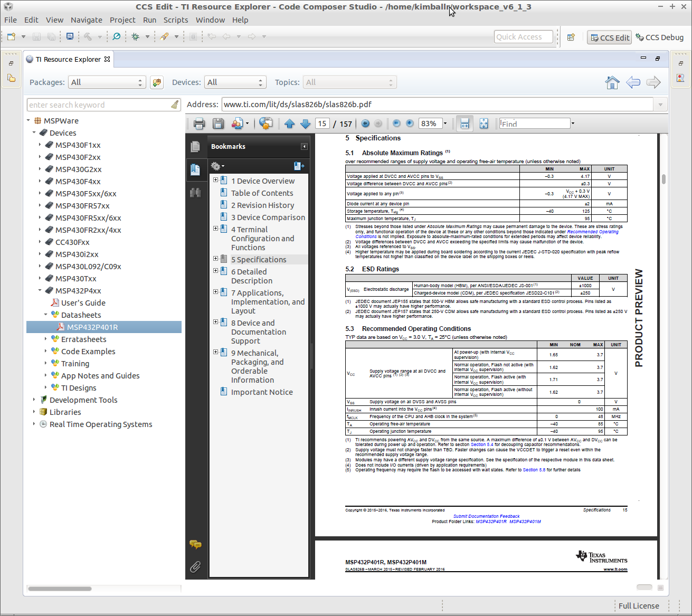Viewport: 692px width, 616px height.
Task: Fit one full page in the PDF viewer
Action: tap(484, 124)
